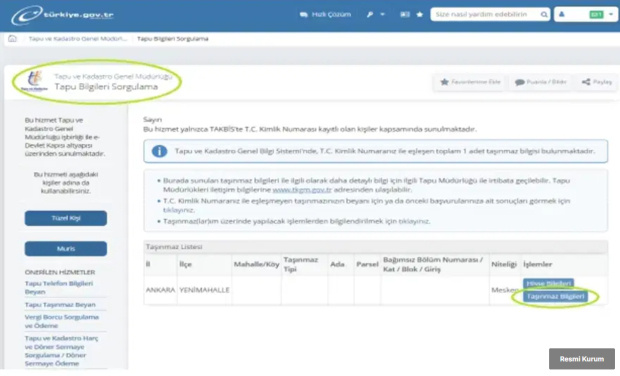620x376 pixels.
Task: Click the Resmi Kurum button
Action: pyautogui.click(x=582, y=359)
